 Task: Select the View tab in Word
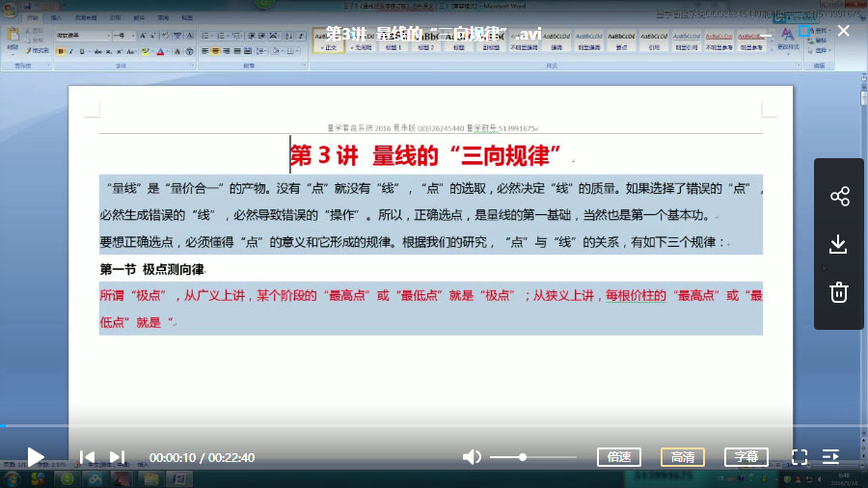pos(187,18)
